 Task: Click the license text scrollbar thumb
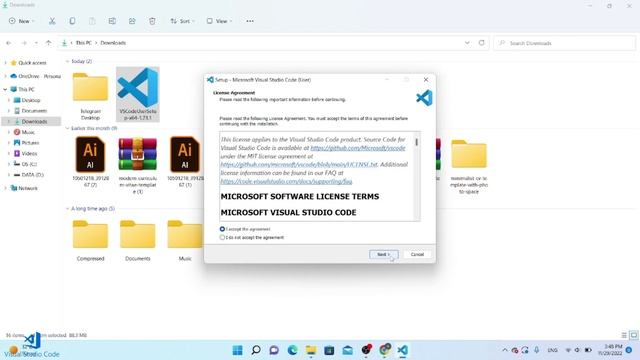(x=416, y=142)
